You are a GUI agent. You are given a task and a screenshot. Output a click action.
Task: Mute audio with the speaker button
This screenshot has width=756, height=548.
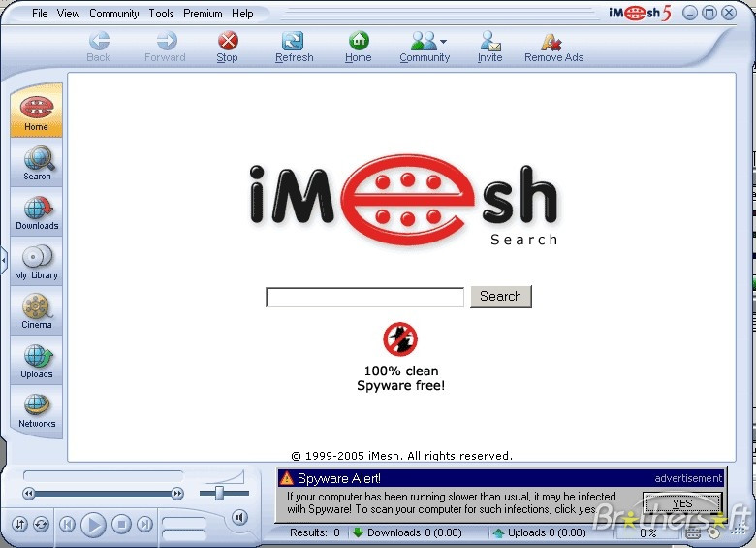pyautogui.click(x=239, y=518)
